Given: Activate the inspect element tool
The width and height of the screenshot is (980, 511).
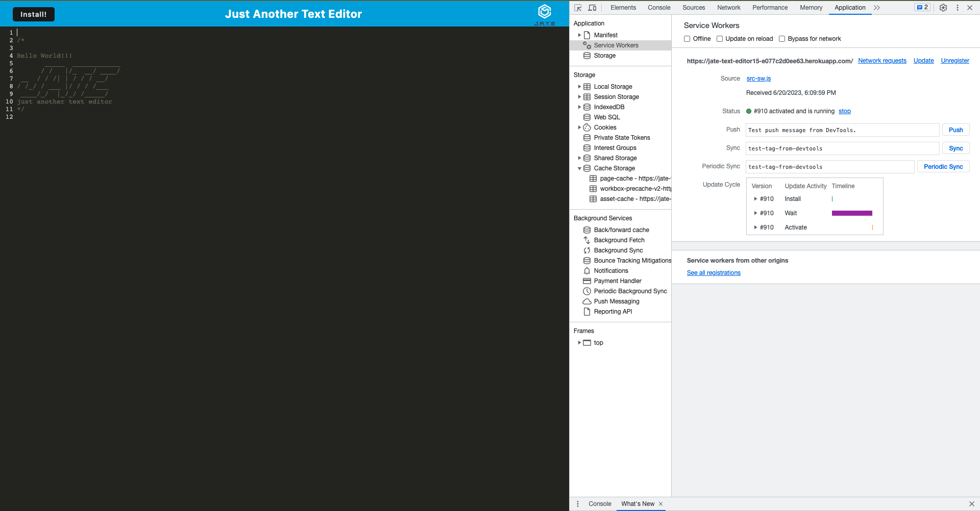Looking at the screenshot, I should point(578,8).
